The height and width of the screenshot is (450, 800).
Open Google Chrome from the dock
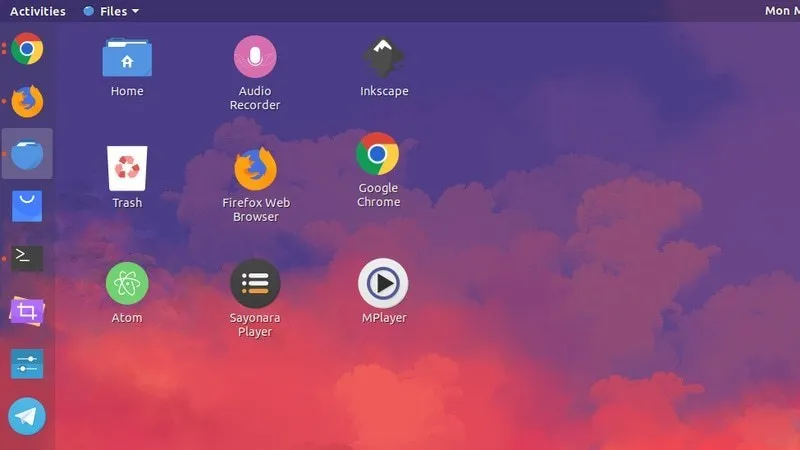click(27, 49)
